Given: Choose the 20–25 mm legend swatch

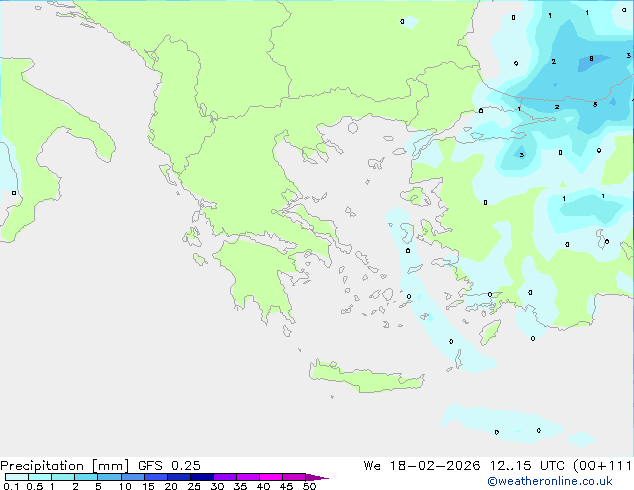Looking at the screenshot, I should (178, 477).
